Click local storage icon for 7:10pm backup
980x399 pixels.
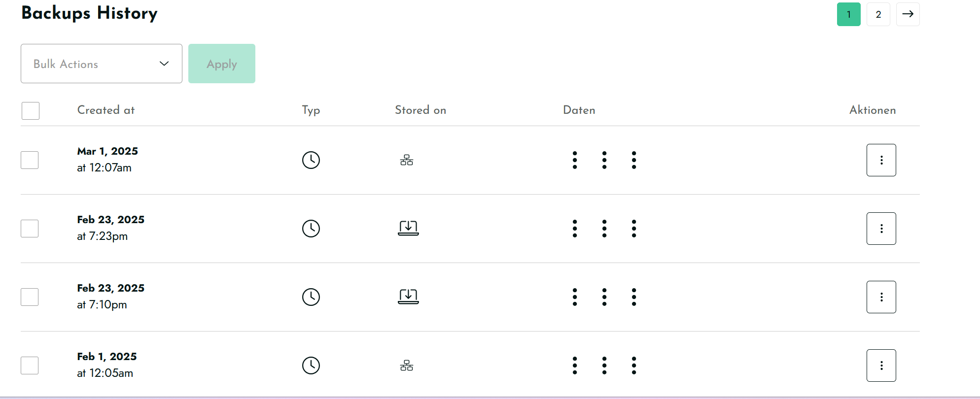408,297
